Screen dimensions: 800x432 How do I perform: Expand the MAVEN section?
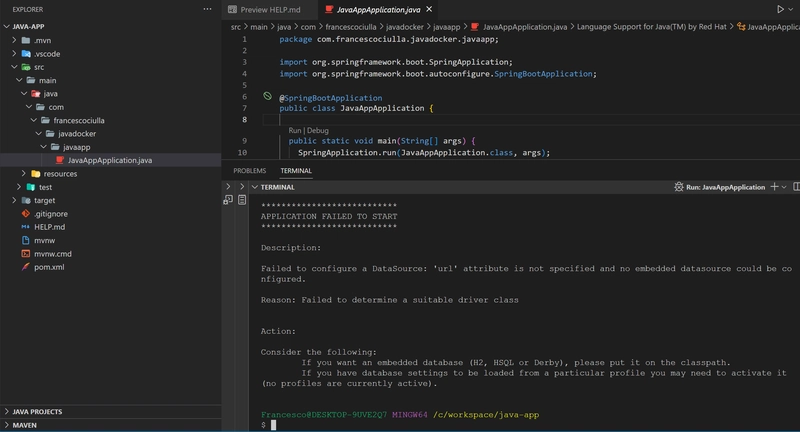coord(7,424)
